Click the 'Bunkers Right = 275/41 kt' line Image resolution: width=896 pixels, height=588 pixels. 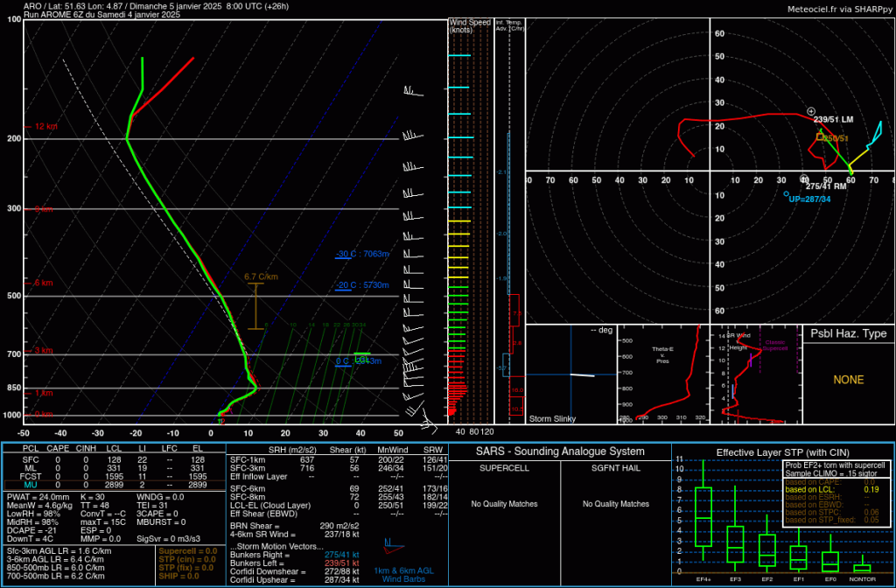click(294, 555)
